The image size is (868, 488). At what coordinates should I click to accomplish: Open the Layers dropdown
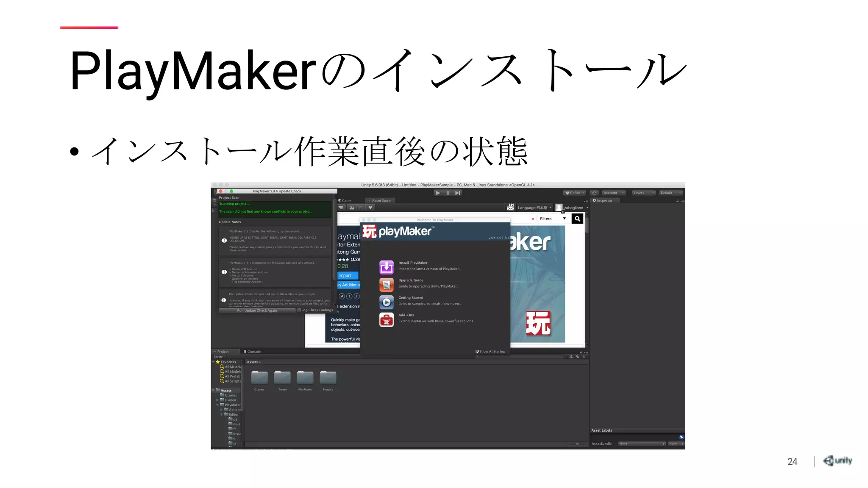coord(643,193)
